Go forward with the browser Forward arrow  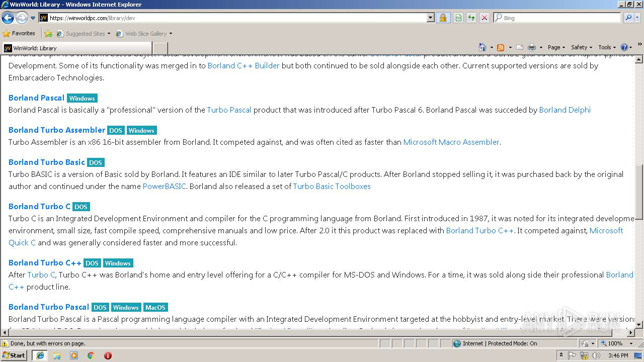pos(22,18)
